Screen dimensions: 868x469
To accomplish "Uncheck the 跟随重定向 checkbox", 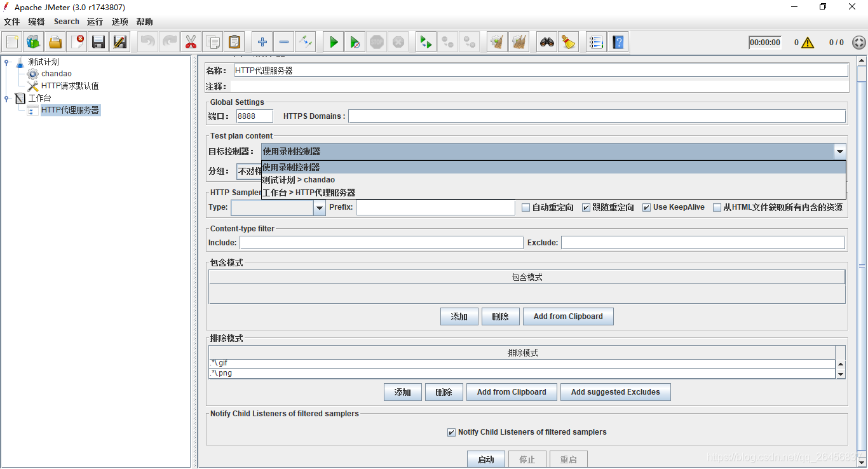I will [586, 207].
